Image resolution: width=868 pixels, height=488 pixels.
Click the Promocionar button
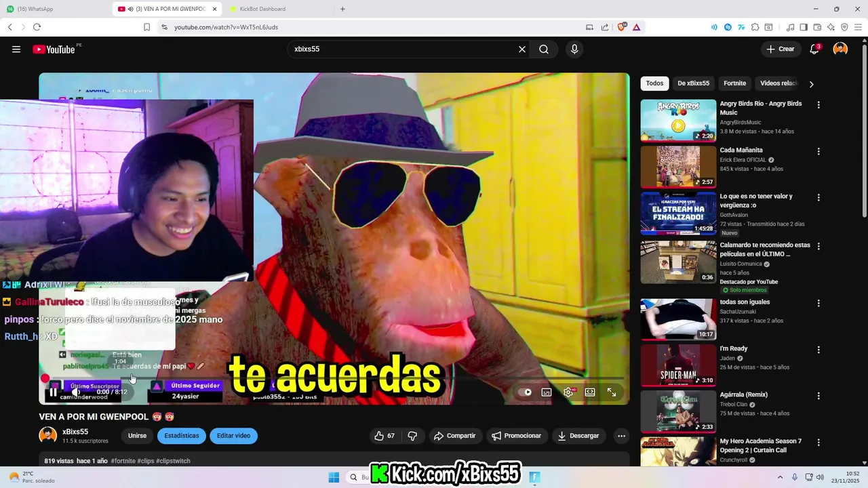[x=517, y=436]
